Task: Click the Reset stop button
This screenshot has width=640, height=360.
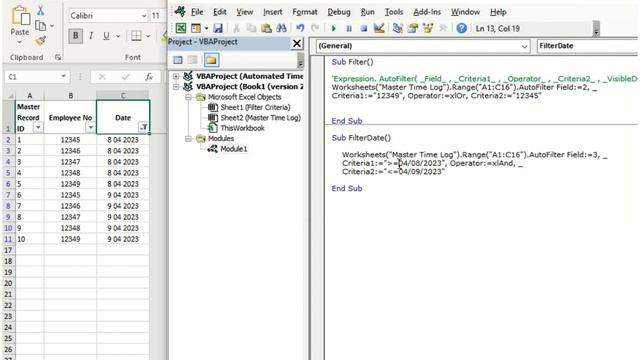Action: point(364,29)
